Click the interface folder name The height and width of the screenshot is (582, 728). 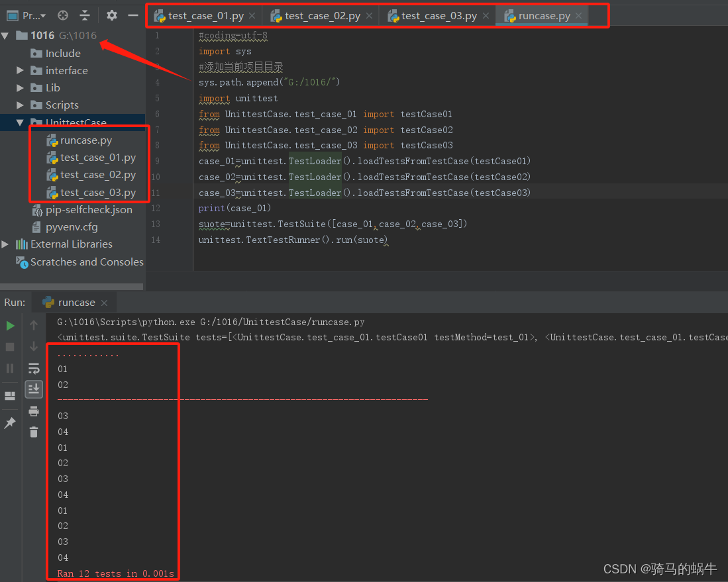(66, 71)
